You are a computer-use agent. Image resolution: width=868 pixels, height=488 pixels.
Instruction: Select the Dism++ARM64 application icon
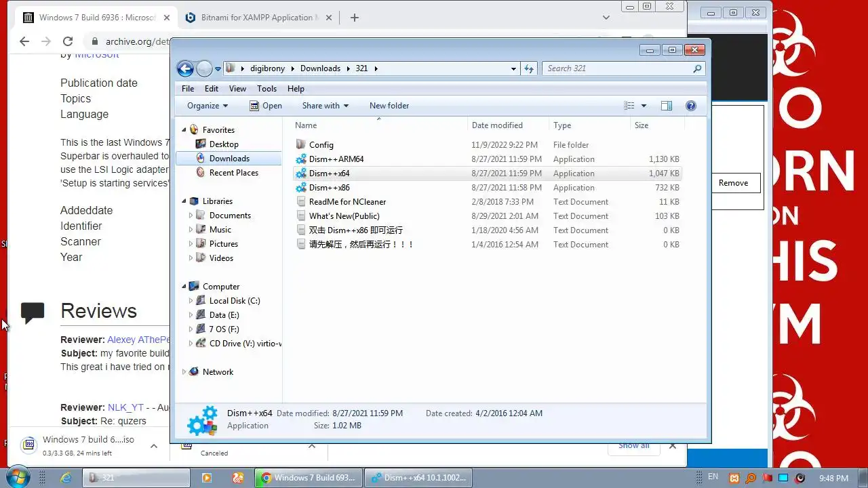point(302,159)
